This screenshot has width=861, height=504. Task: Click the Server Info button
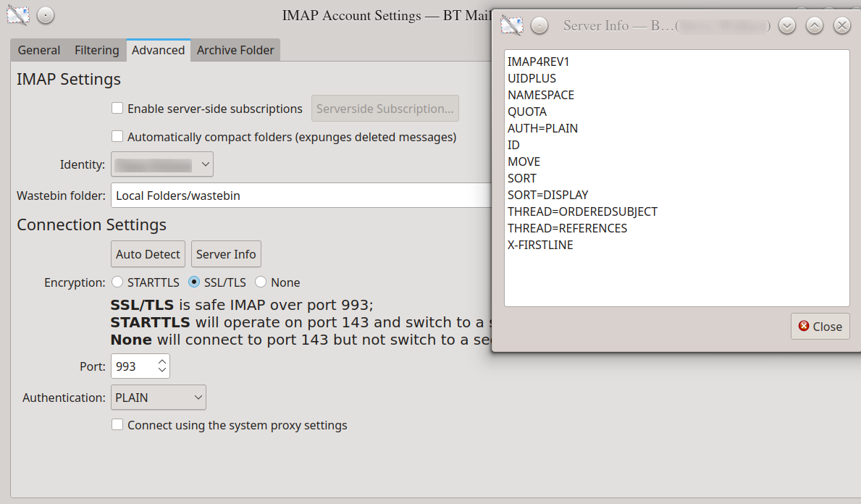click(226, 254)
